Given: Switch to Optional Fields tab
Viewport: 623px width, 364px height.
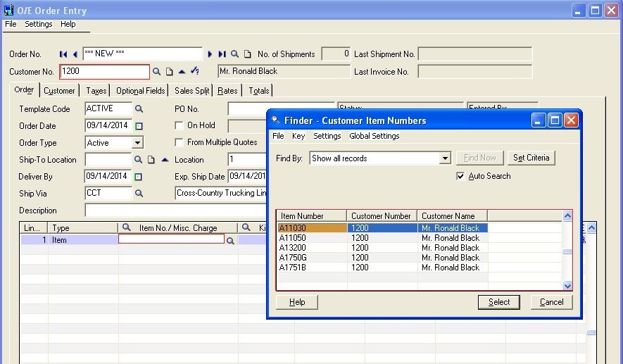Looking at the screenshot, I should pyautogui.click(x=140, y=91).
